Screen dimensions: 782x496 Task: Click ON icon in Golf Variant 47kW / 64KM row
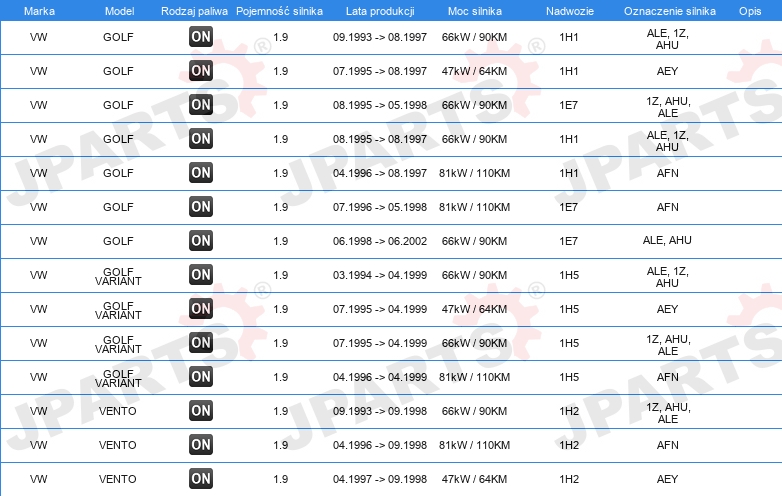tap(201, 309)
